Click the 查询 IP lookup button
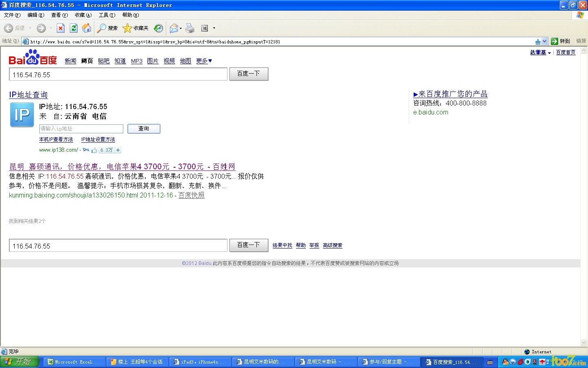The image size is (588, 368). [144, 128]
